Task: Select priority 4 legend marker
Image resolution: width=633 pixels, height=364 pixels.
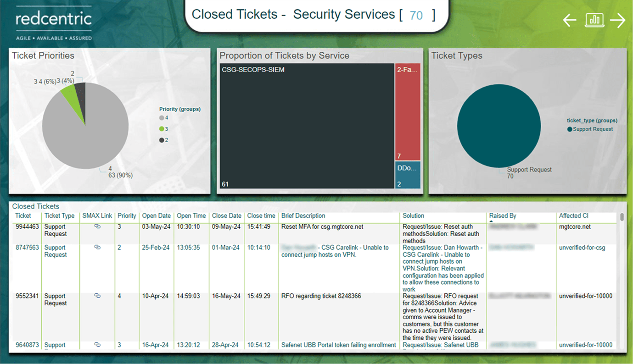Action: 162,118
